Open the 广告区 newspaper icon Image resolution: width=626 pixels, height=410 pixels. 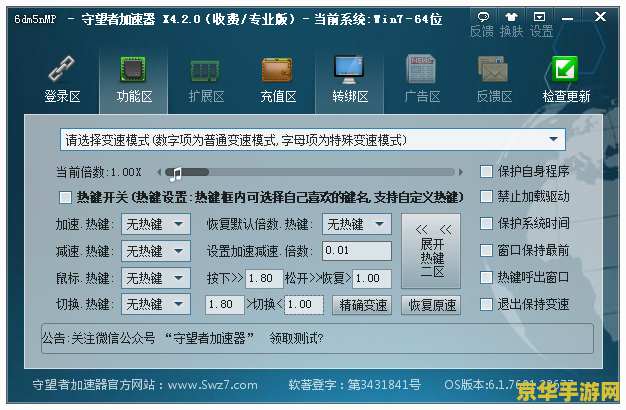[421, 69]
